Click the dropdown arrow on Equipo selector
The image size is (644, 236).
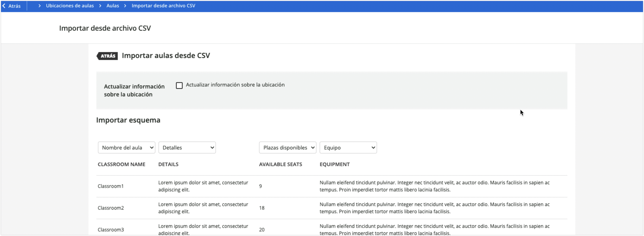pos(372,147)
